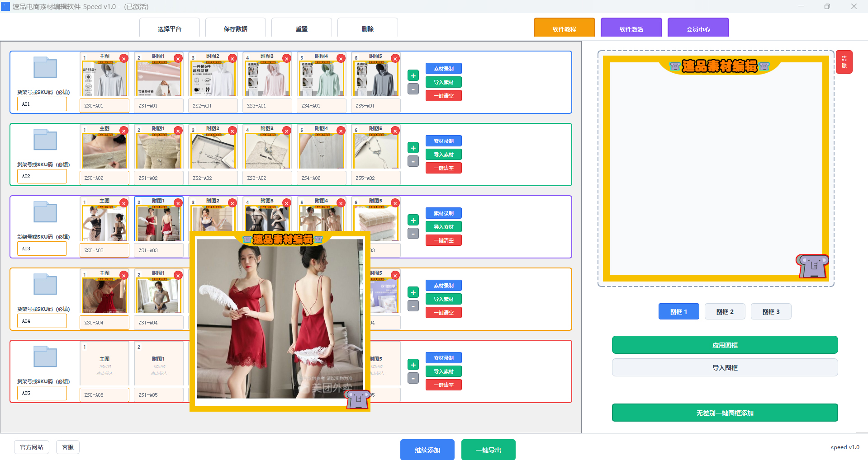Screen dimensions: 868x460
Task: Open the 会员中心 member center
Action: pyautogui.click(x=698, y=29)
